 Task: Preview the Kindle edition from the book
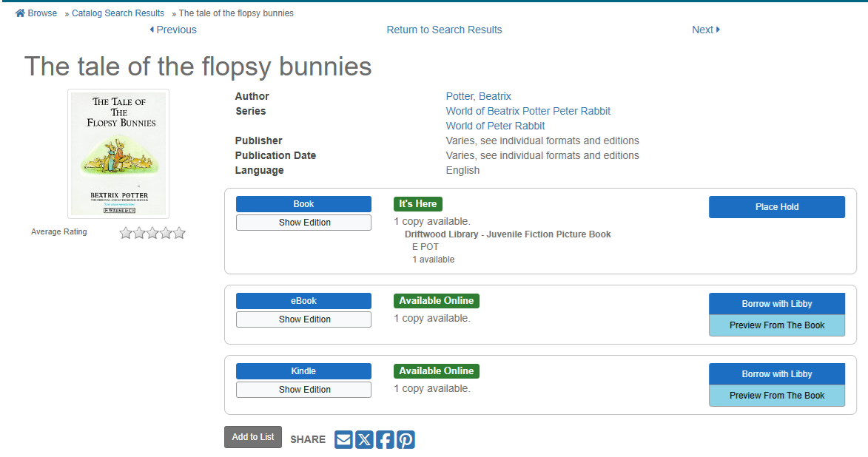tap(776, 396)
